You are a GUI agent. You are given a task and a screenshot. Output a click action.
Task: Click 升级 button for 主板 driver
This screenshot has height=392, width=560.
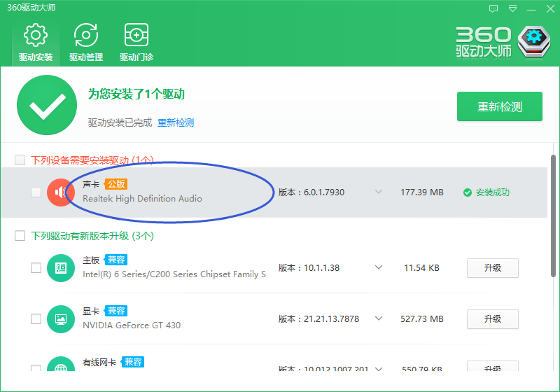(493, 268)
